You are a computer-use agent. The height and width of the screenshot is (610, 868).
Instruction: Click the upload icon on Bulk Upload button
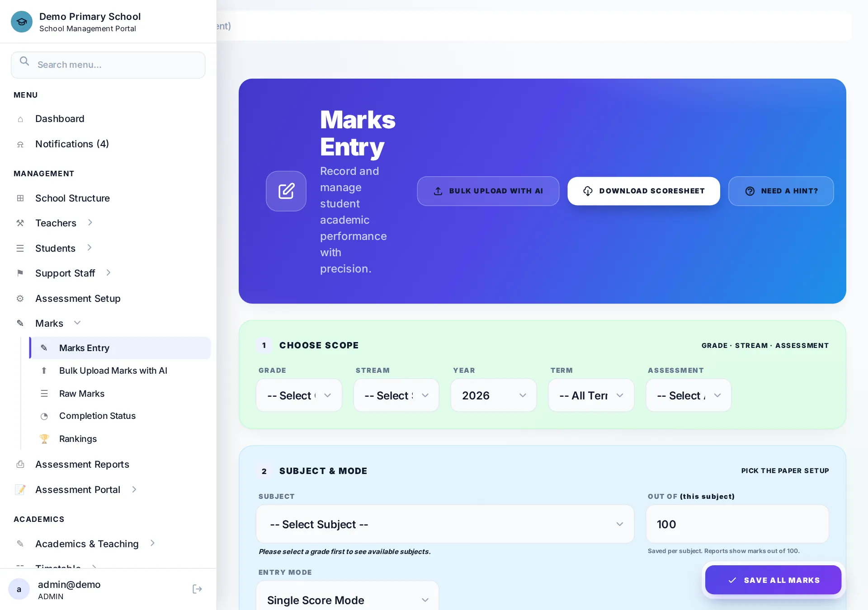(x=438, y=191)
